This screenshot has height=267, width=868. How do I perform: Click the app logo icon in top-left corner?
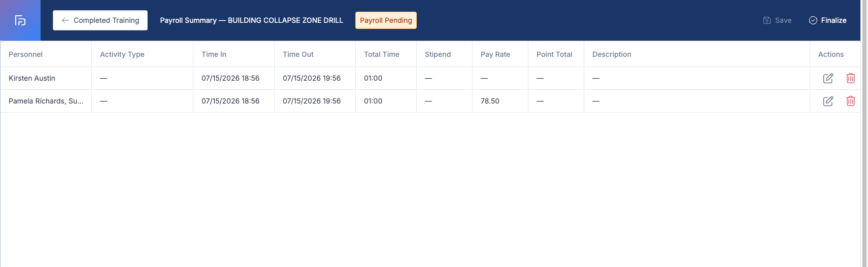pos(20,20)
